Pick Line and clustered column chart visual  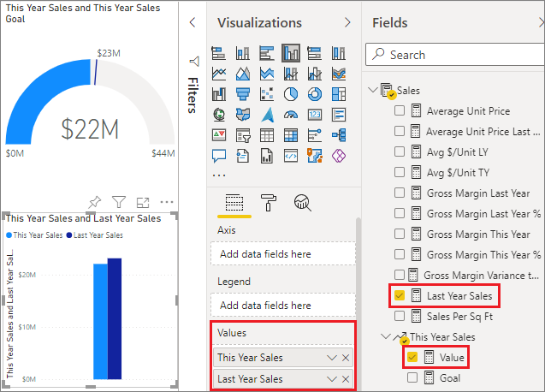315,74
